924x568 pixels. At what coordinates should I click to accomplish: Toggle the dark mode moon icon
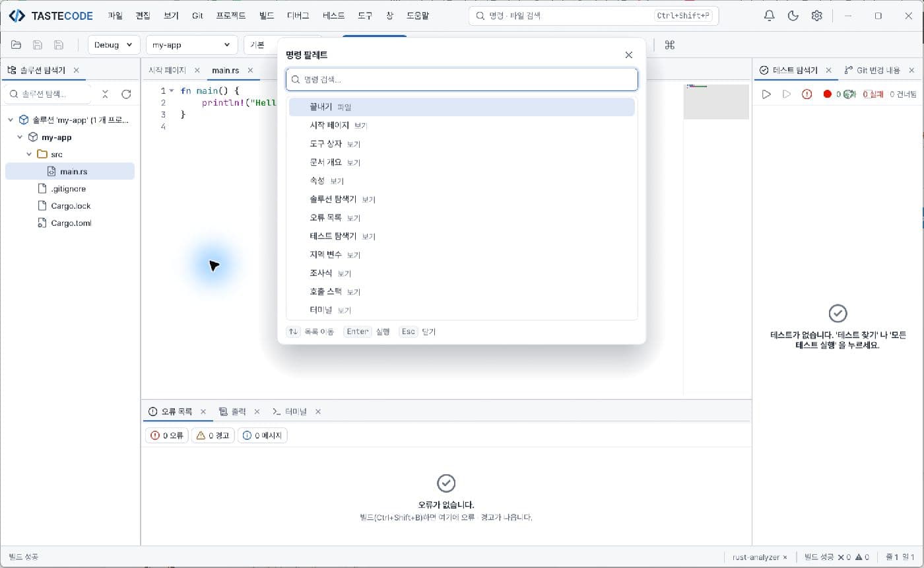tap(793, 16)
